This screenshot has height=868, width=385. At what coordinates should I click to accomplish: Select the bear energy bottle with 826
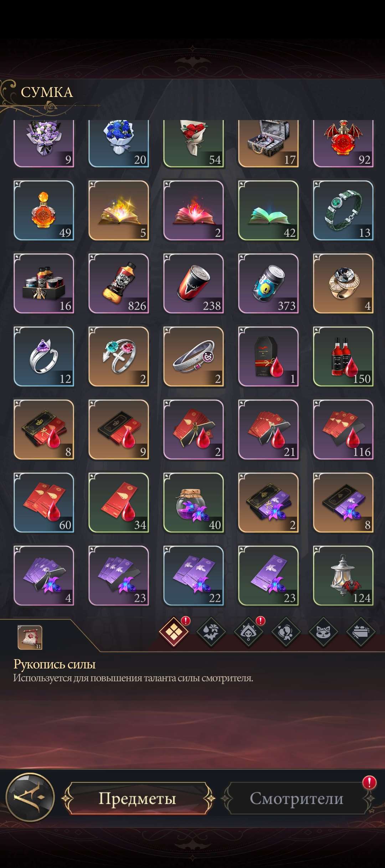(x=119, y=284)
